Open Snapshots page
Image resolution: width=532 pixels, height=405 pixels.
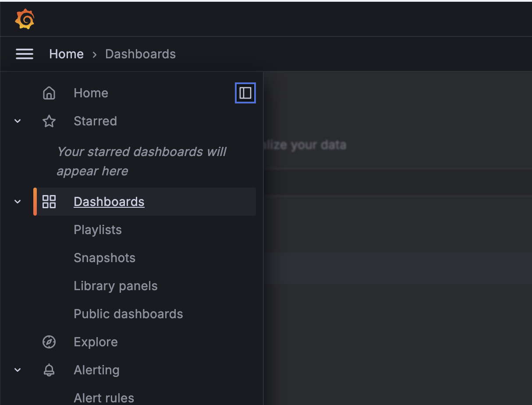click(x=104, y=258)
